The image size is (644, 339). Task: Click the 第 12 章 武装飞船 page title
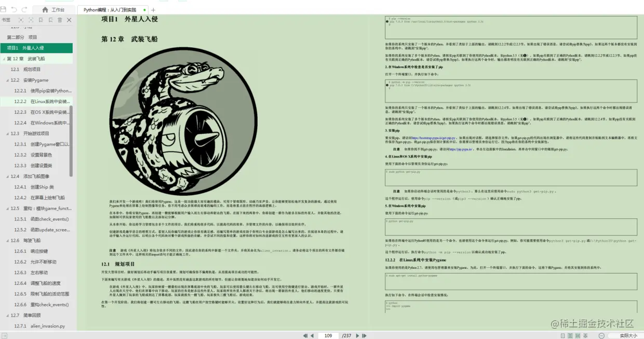point(129,39)
